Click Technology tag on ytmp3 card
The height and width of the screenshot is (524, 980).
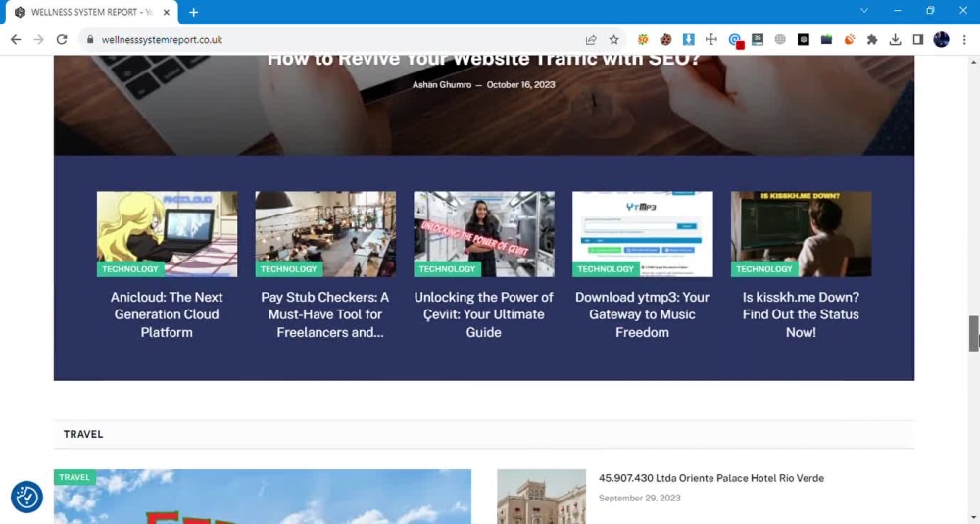pyautogui.click(x=606, y=269)
